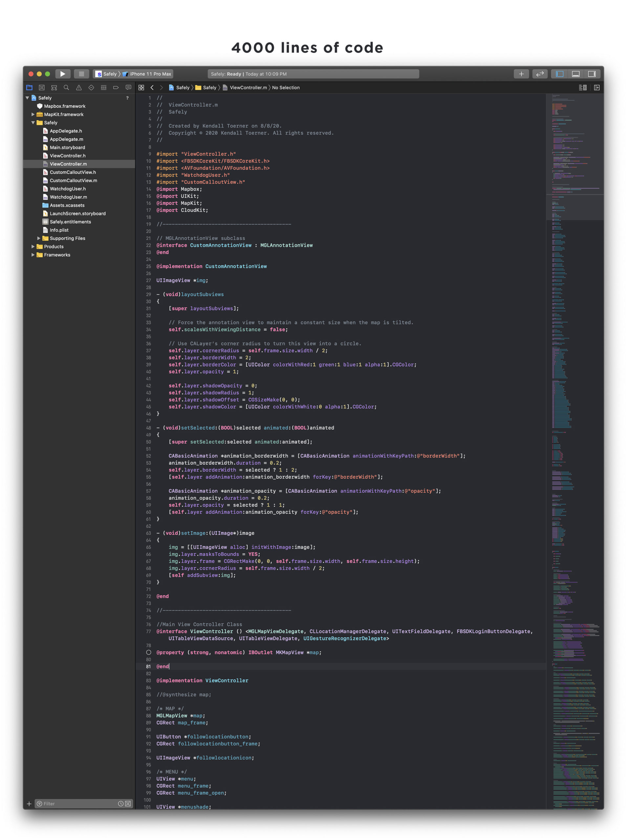
Task: Collapse the Safely group folder
Action: pyautogui.click(x=33, y=122)
